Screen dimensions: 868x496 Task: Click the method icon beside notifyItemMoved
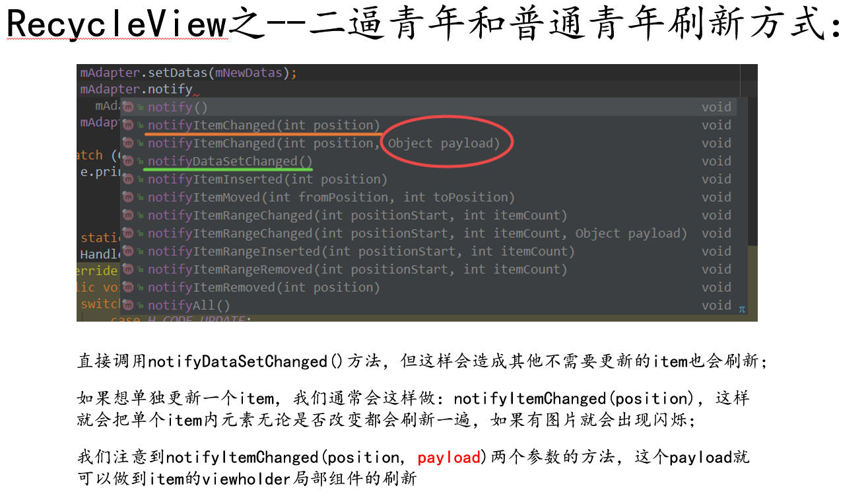129,197
